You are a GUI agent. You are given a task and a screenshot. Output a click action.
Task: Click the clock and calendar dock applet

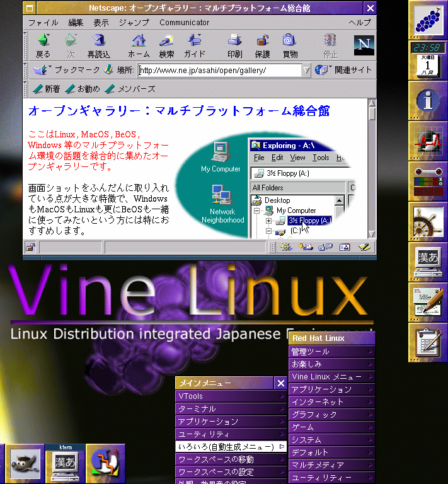(428, 60)
